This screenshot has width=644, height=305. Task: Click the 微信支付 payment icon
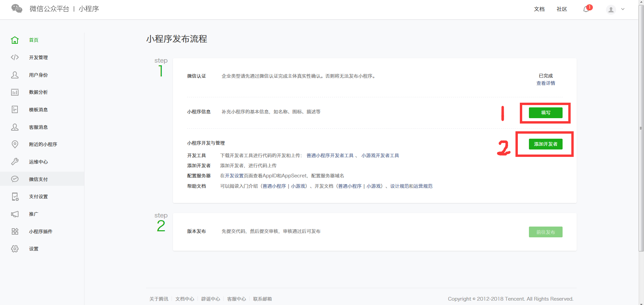[15, 179]
